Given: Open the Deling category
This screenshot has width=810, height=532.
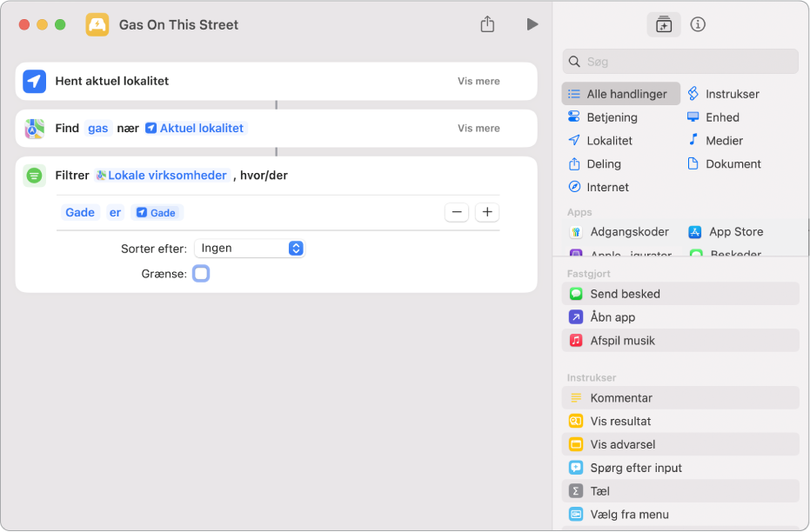Looking at the screenshot, I should pyautogui.click(x=594, y=164).
